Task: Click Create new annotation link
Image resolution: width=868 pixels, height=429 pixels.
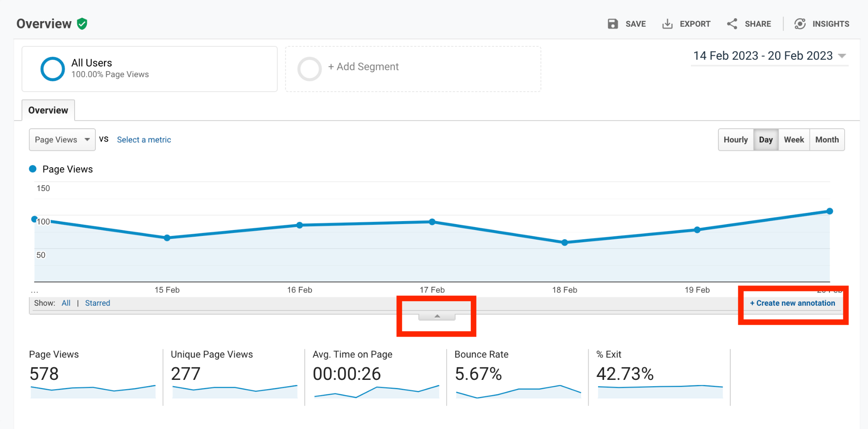Action: (793, 303)
